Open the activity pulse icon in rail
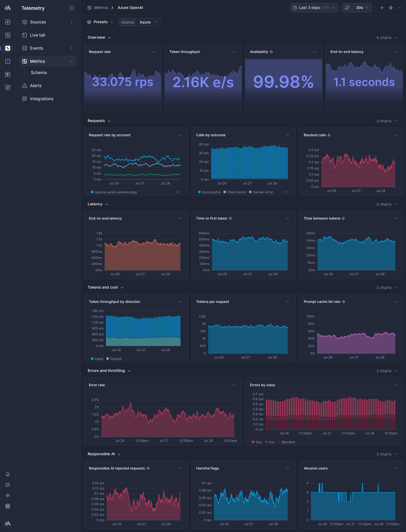Screen dimensions: 406x532 (x=8, y=35)
